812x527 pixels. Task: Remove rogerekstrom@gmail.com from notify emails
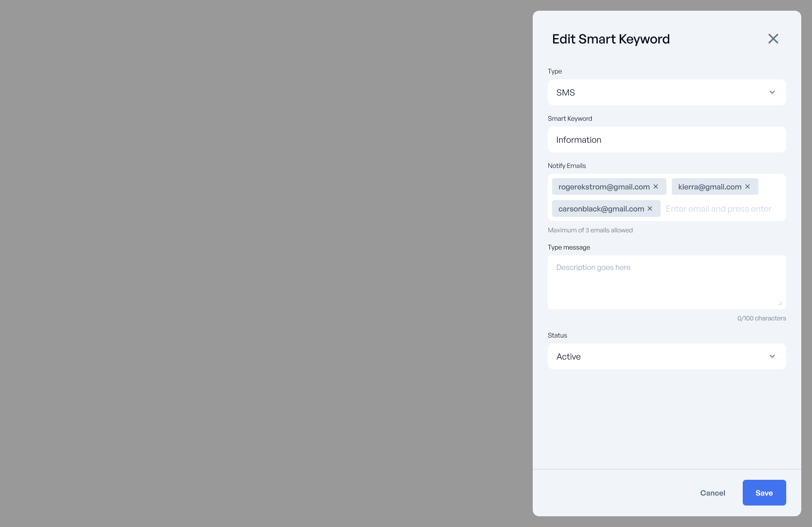656,187
